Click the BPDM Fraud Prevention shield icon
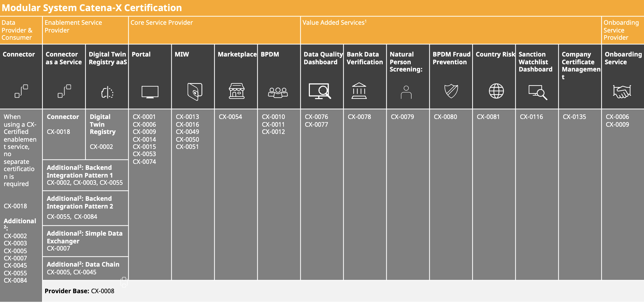Image resolution: width=644 pixels, height=303 pixels. click(x=451, y=91)
